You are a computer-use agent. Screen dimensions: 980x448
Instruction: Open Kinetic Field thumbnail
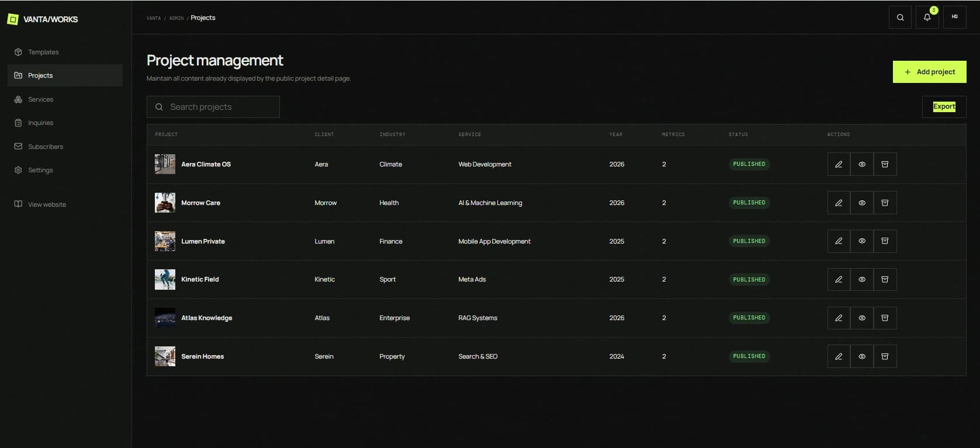coord(165,279)
